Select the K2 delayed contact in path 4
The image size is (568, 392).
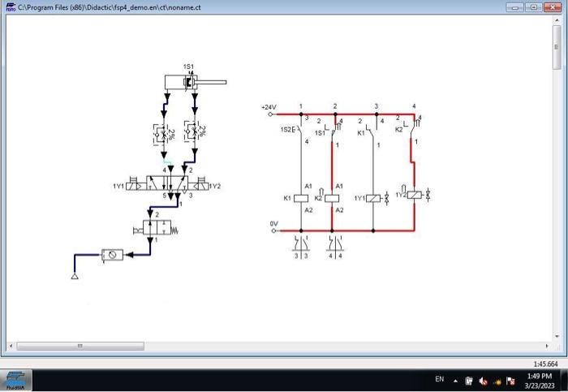[x=412, y=127]
